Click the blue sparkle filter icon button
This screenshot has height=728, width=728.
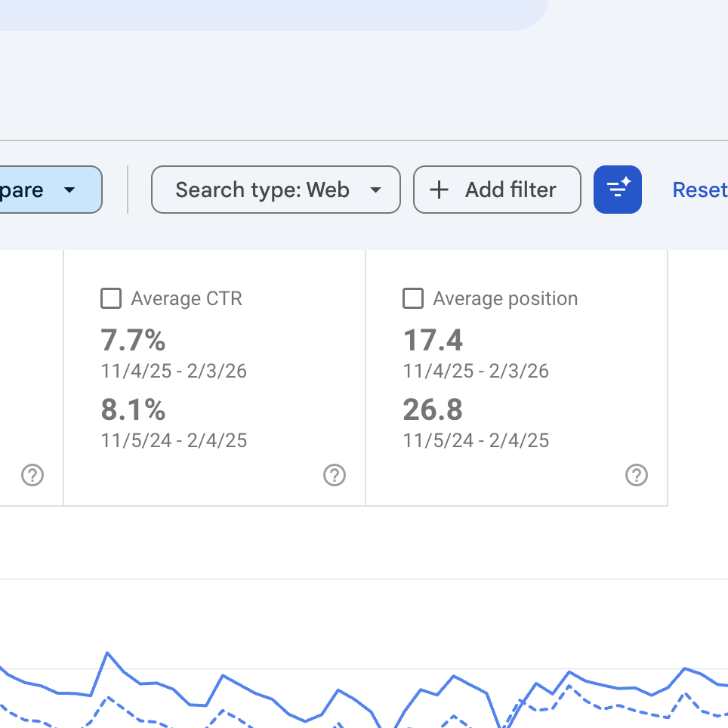coord(617,190)
